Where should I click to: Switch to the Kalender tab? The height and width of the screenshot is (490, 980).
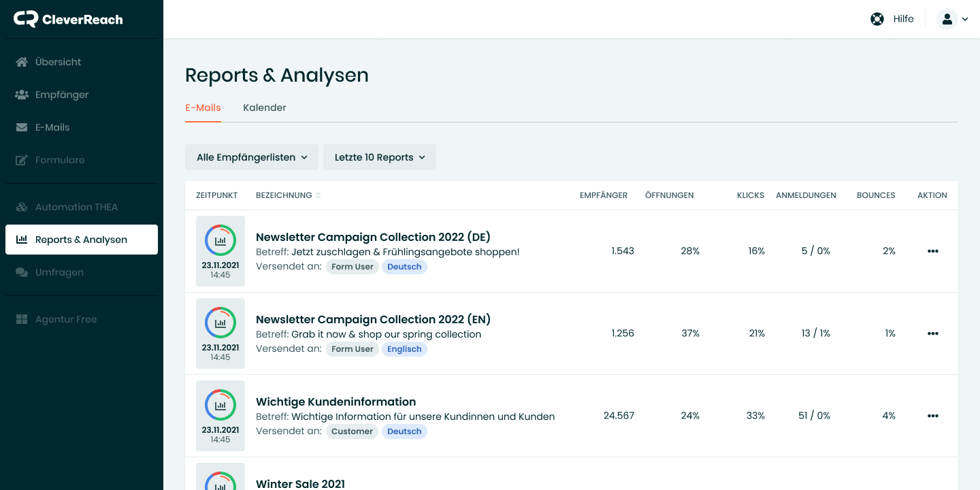coord(264,108)
